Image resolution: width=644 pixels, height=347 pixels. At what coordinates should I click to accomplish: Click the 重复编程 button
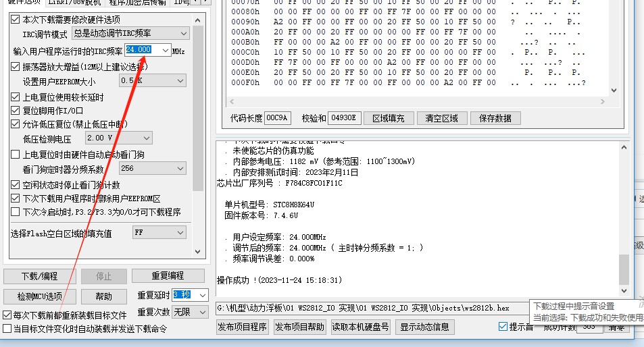pos(168,275)
